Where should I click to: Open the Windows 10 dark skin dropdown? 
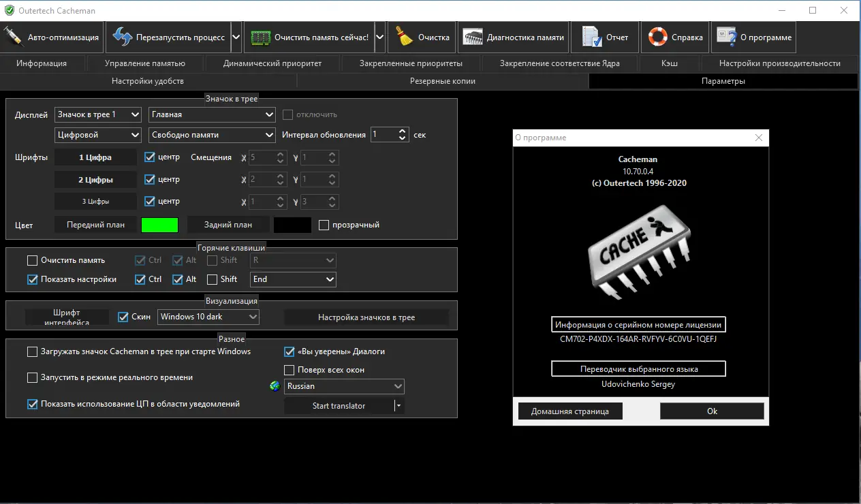click(x=208, y=317)
